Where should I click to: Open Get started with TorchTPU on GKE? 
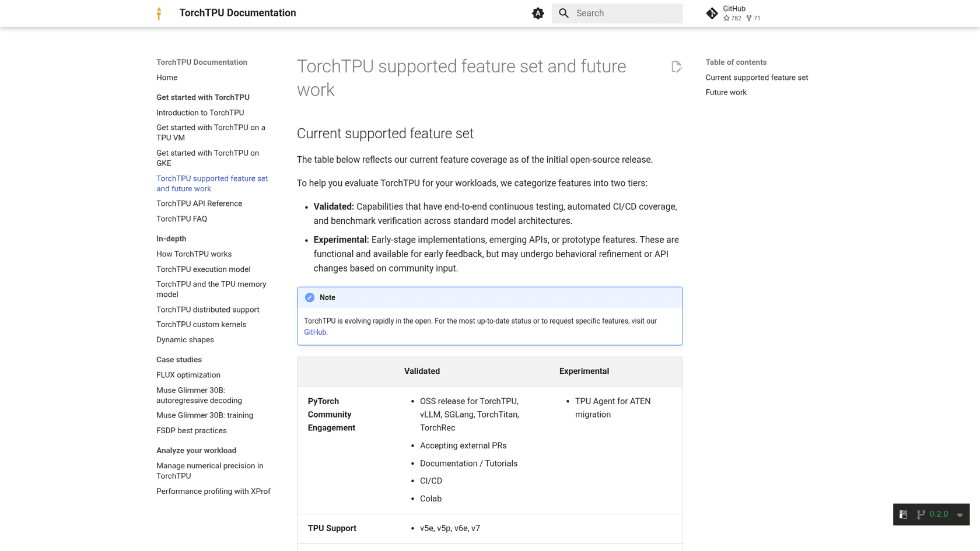pyautogui.click(x=208, y=158)
